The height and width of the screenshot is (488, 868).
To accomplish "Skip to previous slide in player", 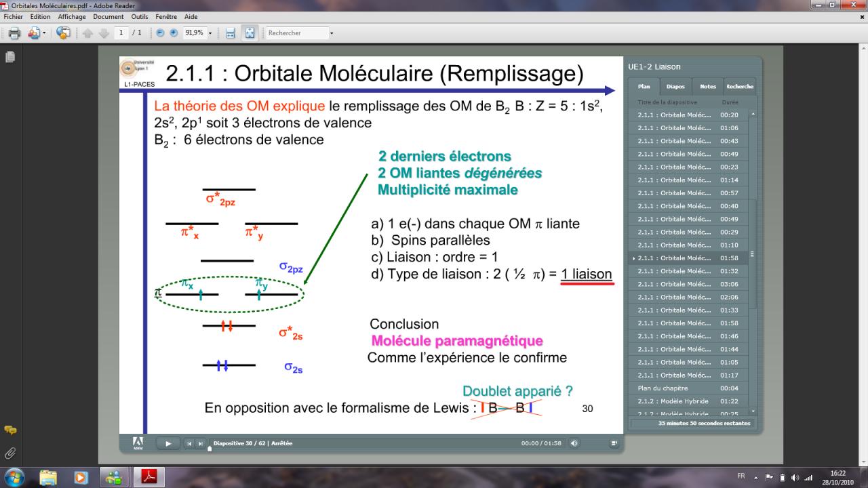I will tap(190, 443).
